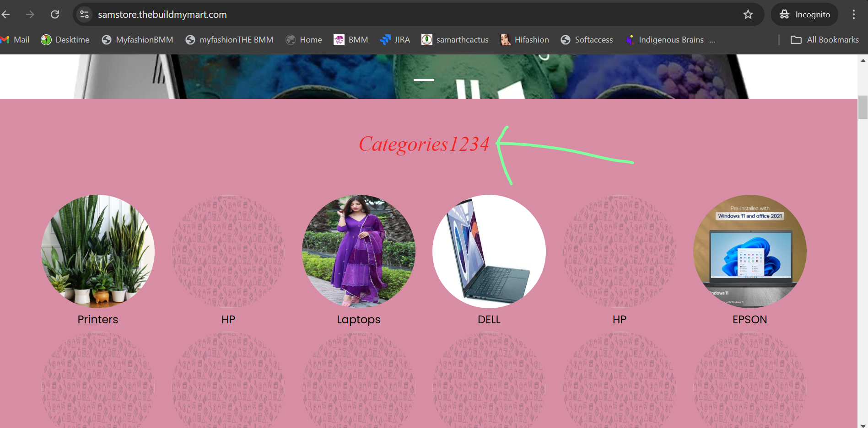Open the myfashionTHE BMM bookmark
Viewport: 868px width, 428px height.
click(x=229, y=40)
